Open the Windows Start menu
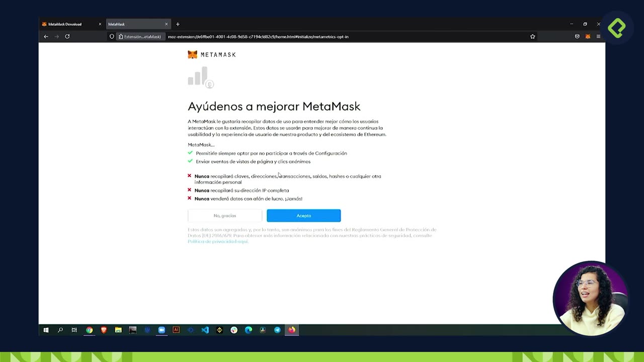The height and width of the screenshot is (362, 644). (46, 330)
